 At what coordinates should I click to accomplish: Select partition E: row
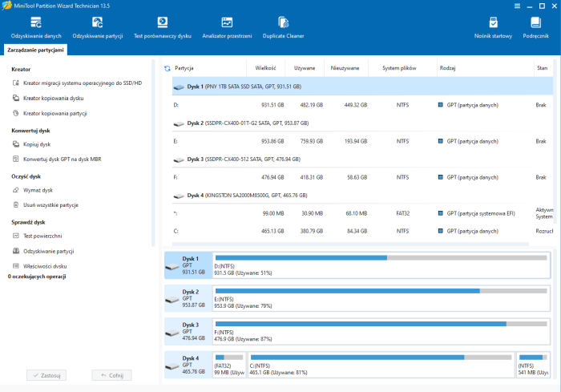pos(362,141)
